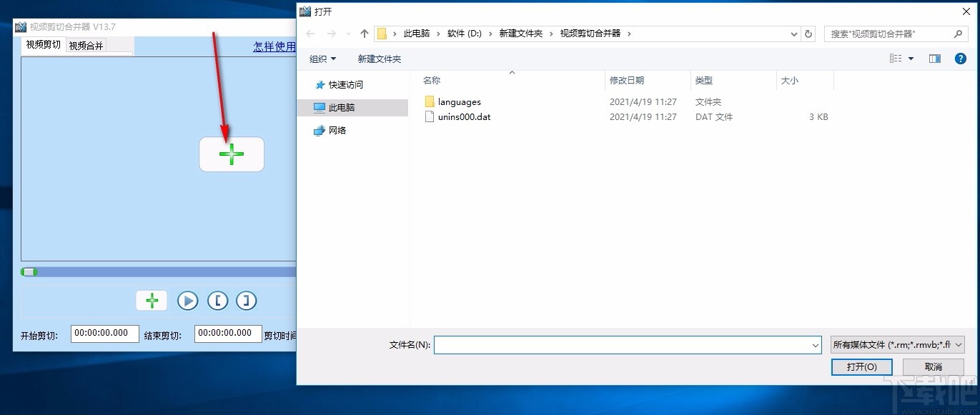
Task: Switch to the 视频合并 tab
Action: click(x=85, y=44)
